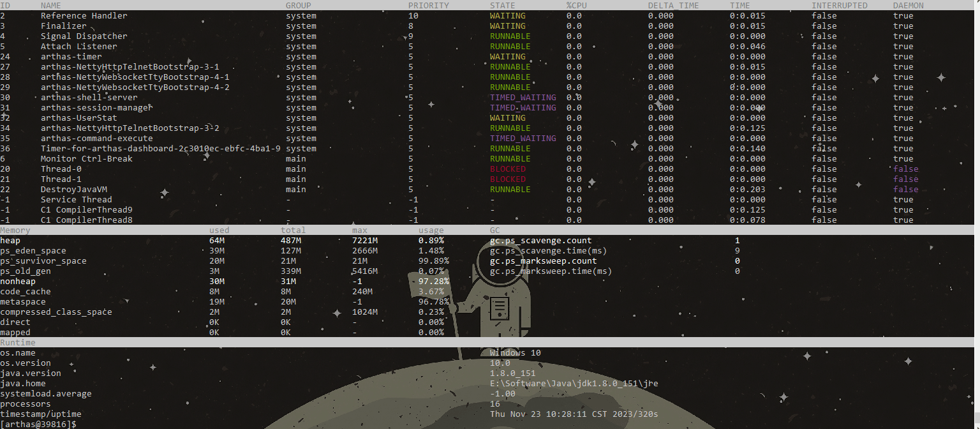Click the NAME column header
This screenshot has width=980, height=429.
click(51, 6)
